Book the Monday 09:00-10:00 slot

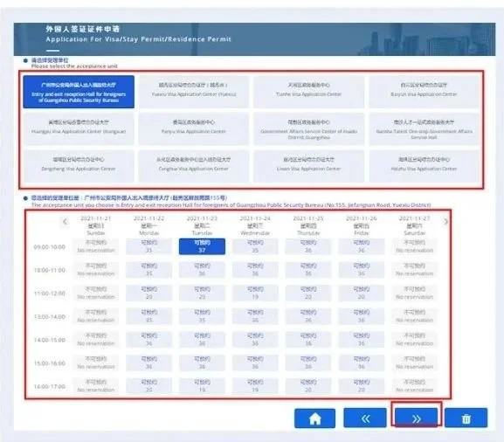click(148, 246)
